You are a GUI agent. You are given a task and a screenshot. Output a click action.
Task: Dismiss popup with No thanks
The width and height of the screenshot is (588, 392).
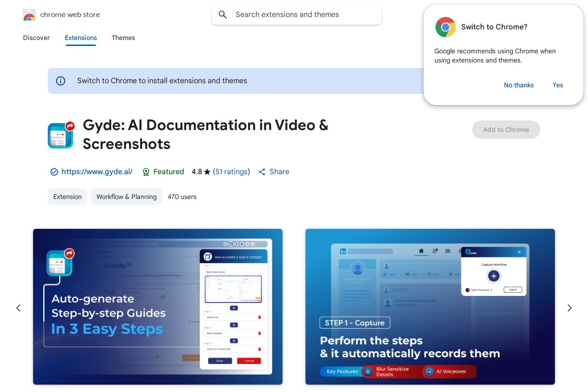pos(519,85)
